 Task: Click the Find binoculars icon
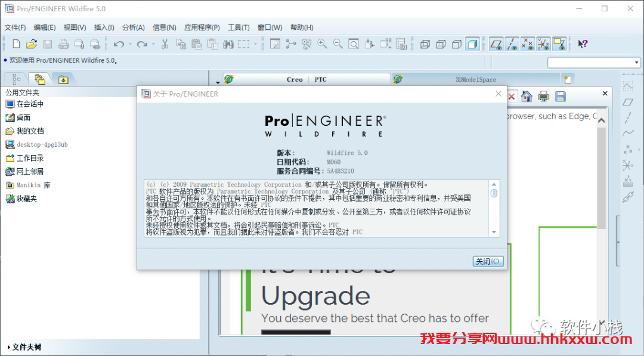pyautogui.click(x=228, y=44)
